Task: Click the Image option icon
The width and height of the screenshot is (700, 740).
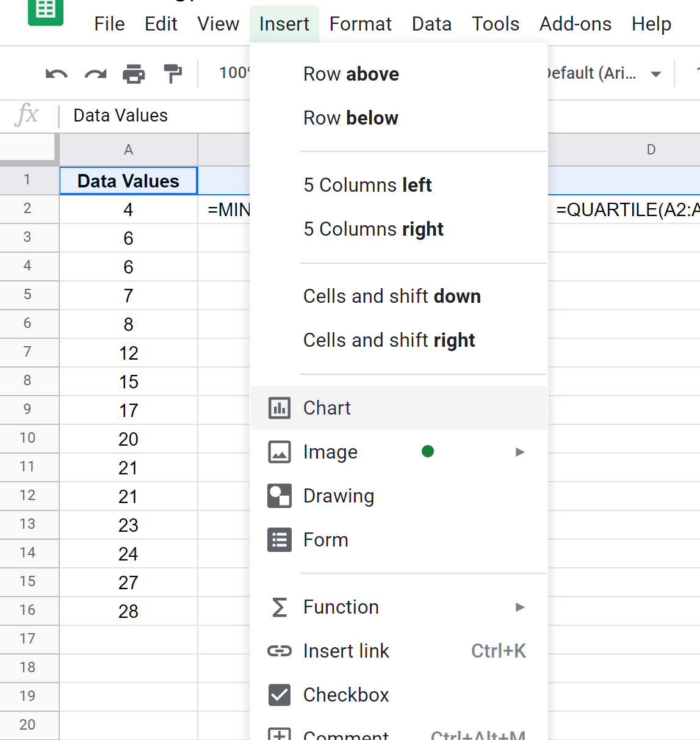Action: tap(280, 452)
